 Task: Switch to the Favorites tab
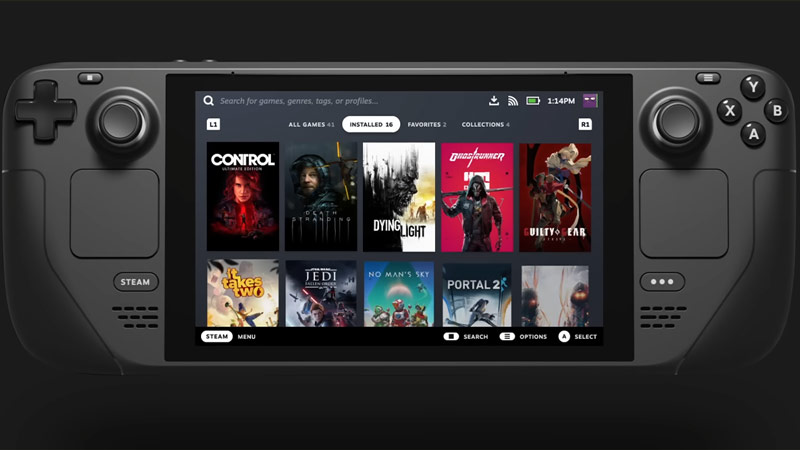click(x=427, y=124)
